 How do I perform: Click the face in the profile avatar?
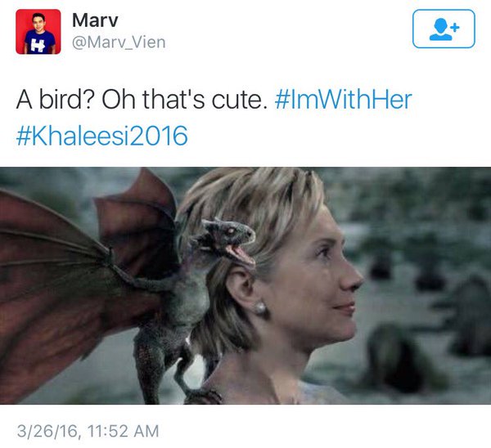point(38,22)
